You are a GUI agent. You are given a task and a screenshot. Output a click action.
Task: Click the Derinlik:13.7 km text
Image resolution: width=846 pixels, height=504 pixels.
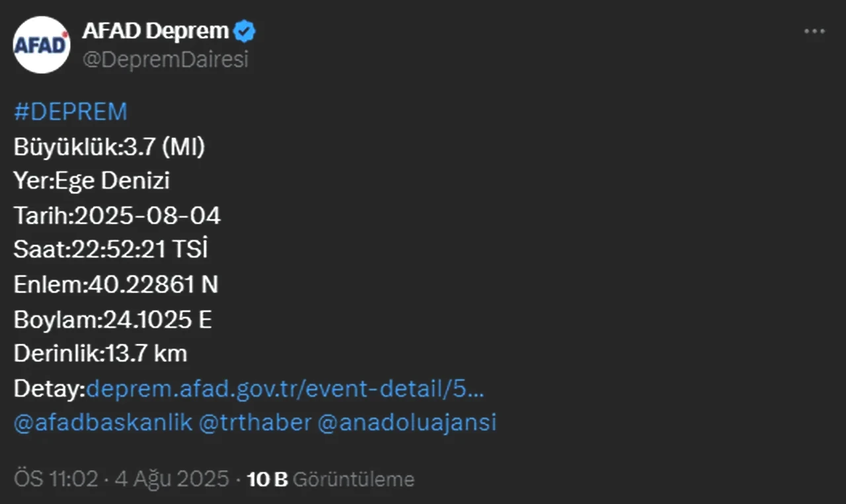[x=100, y=354]
